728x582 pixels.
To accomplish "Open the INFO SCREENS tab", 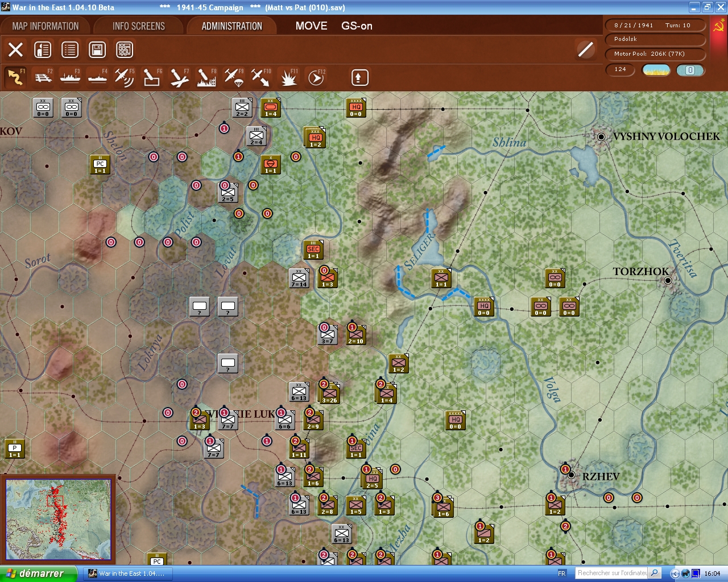I will coord(139,26).
